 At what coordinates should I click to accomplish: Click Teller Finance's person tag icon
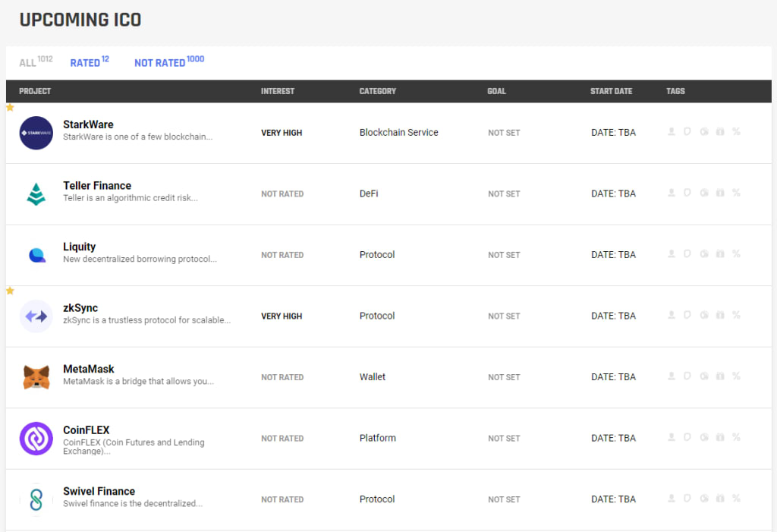coord(672,192)
